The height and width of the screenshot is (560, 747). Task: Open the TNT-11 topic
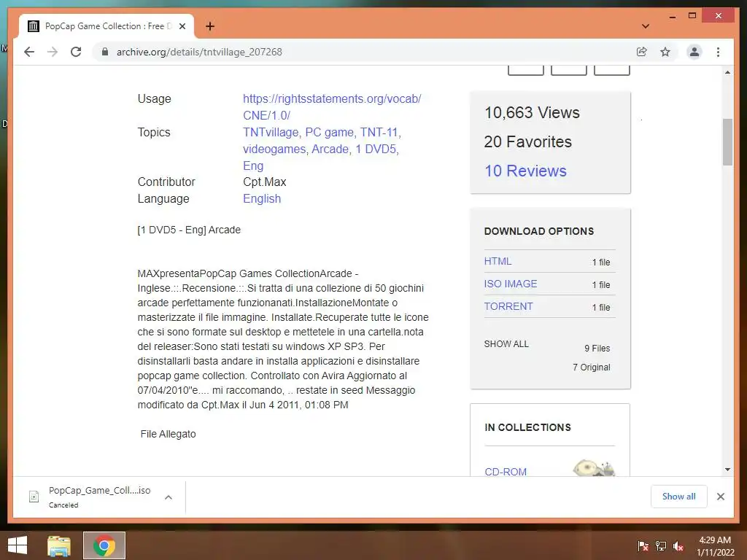pos(379,133)
